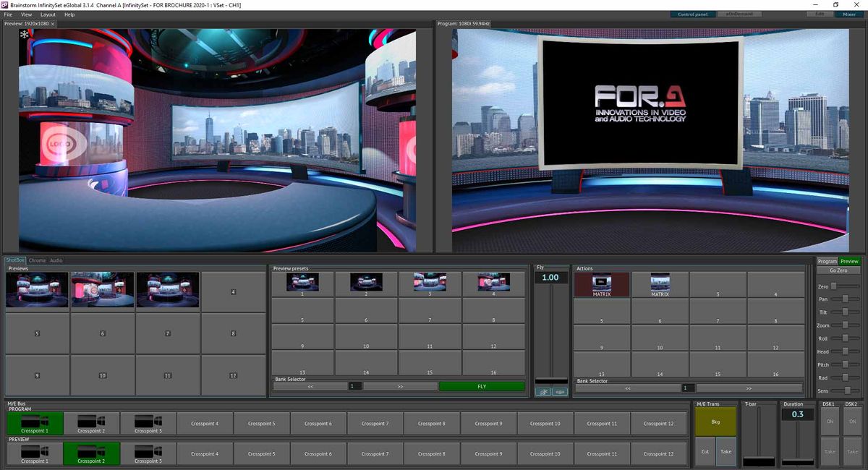Enable DSK2 with its ON toggle
Screen dimensions: 868x470
click(x=851, y=421)
